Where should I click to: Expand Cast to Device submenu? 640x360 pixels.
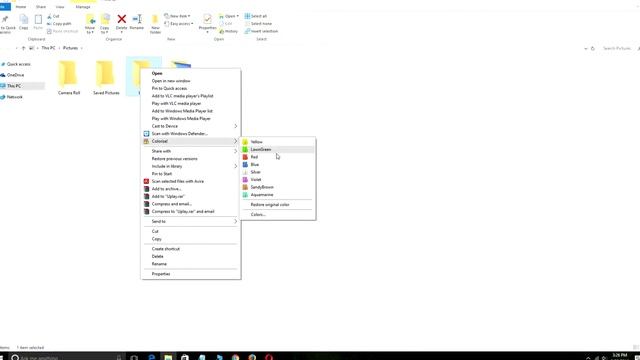point(191,126)
